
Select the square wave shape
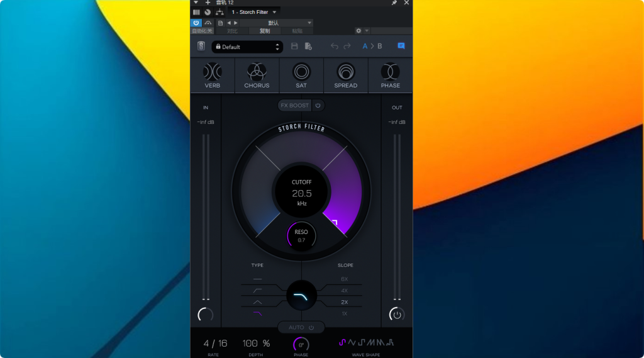click(362, 342)
